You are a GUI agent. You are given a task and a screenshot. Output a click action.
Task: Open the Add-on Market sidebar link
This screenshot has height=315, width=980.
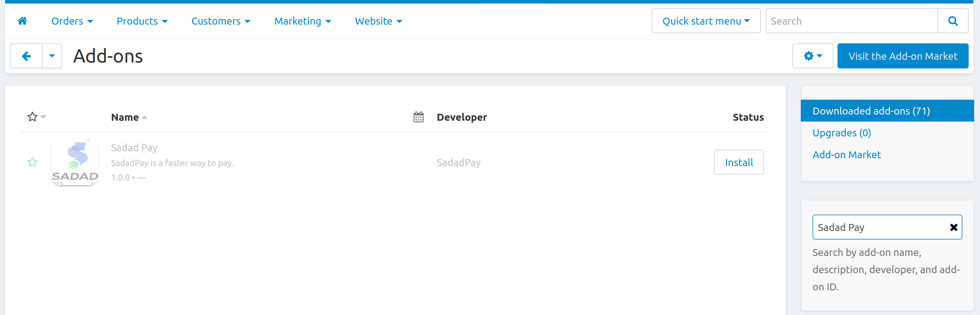tap(846, 155)
